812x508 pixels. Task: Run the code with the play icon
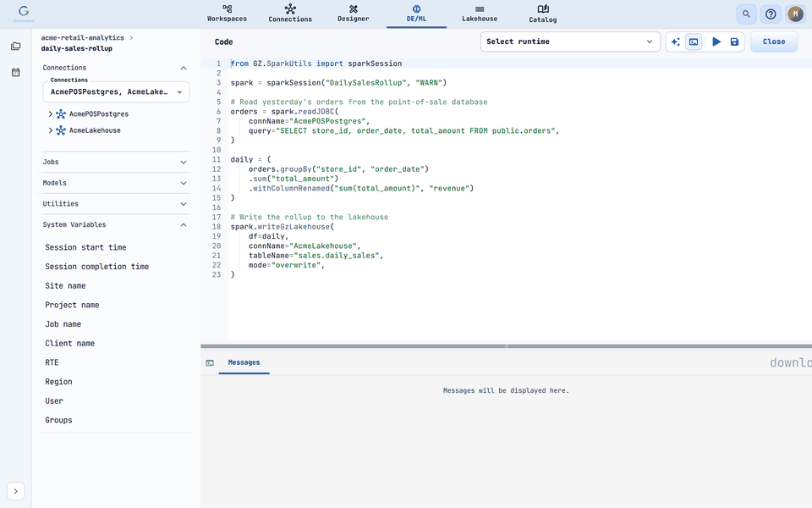(x=716, y=42)
